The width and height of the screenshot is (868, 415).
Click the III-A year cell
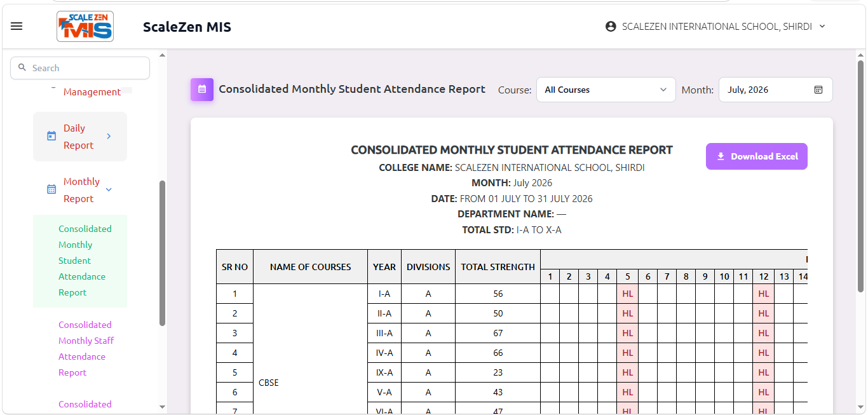[384, 333]
